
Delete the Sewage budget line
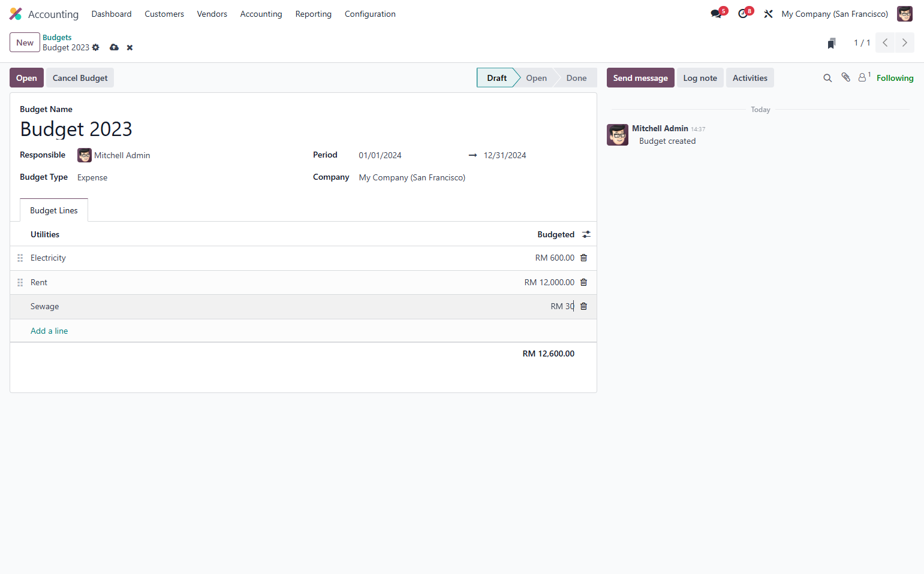click(583, 306)
